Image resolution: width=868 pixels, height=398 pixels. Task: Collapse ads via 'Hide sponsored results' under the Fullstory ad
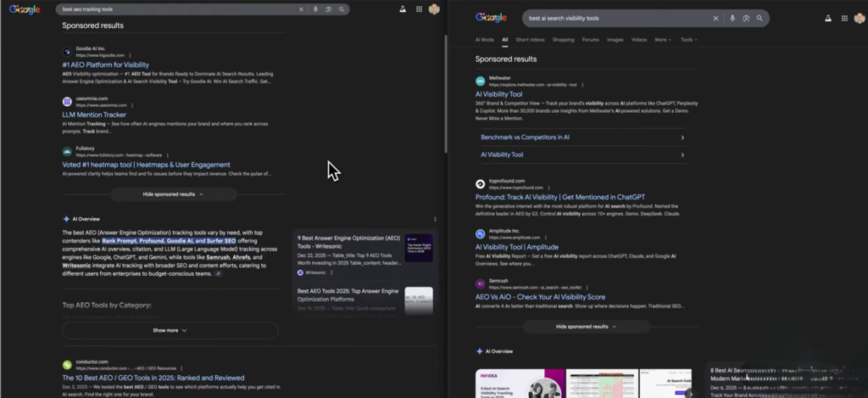pos(173,193)
